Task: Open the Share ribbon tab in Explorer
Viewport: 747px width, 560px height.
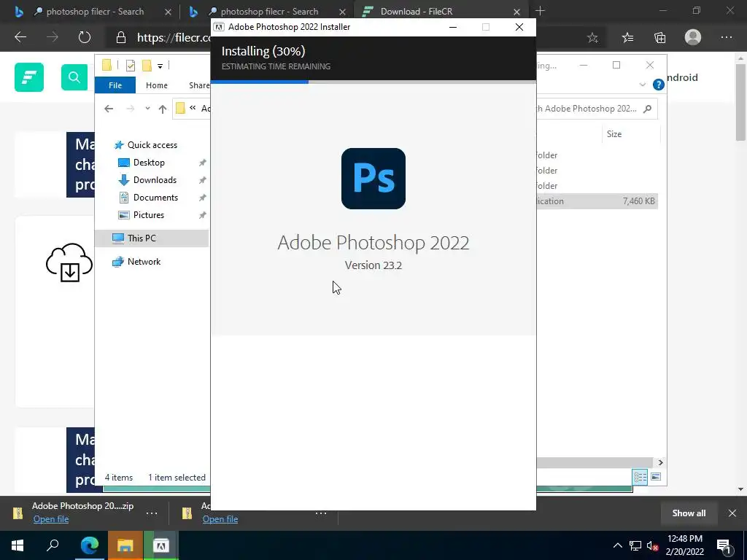Action: [199, 85]
